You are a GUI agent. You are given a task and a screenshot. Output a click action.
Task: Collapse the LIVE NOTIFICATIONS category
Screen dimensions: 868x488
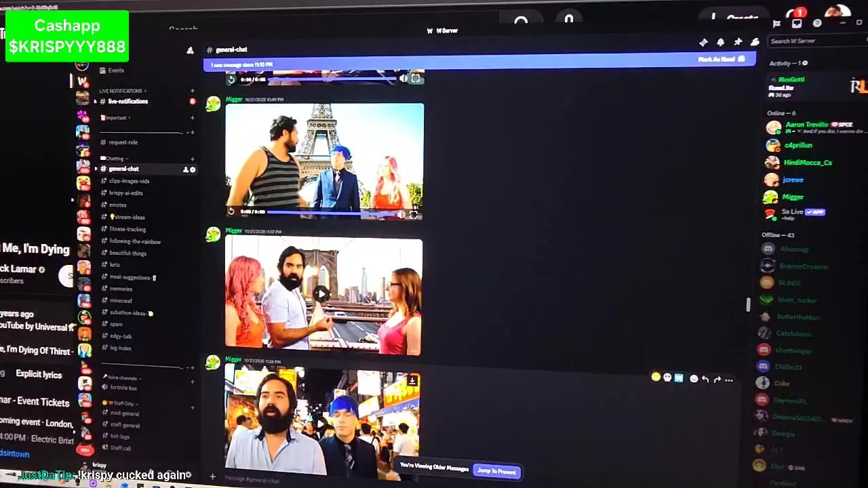point(122,91)
